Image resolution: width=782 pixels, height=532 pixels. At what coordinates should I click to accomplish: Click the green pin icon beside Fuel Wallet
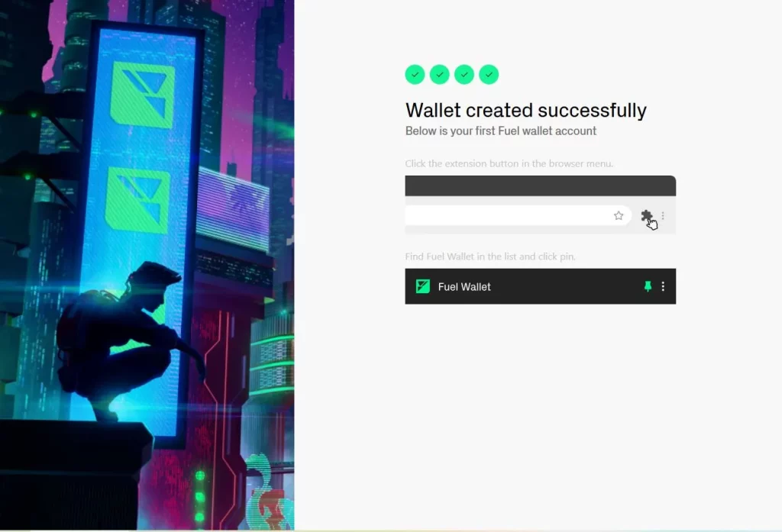tap(648, 286)
